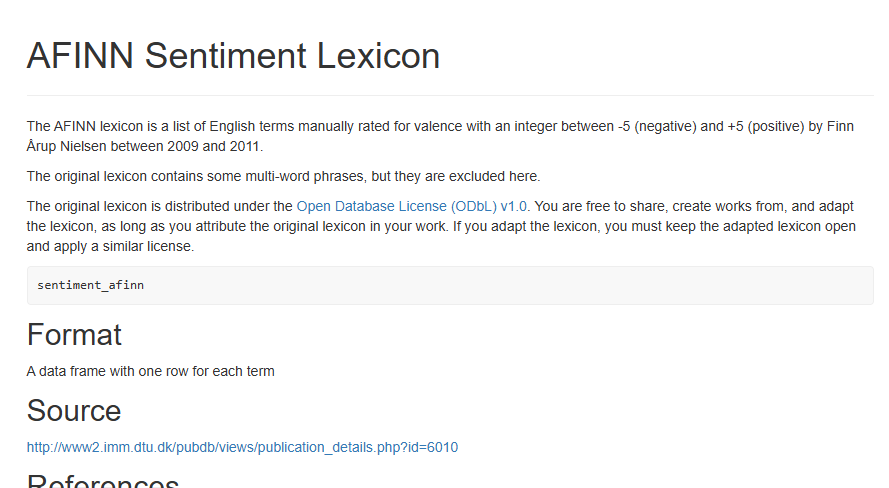Click the AFINN Sentiment Lexicon page title

(233, 56)
